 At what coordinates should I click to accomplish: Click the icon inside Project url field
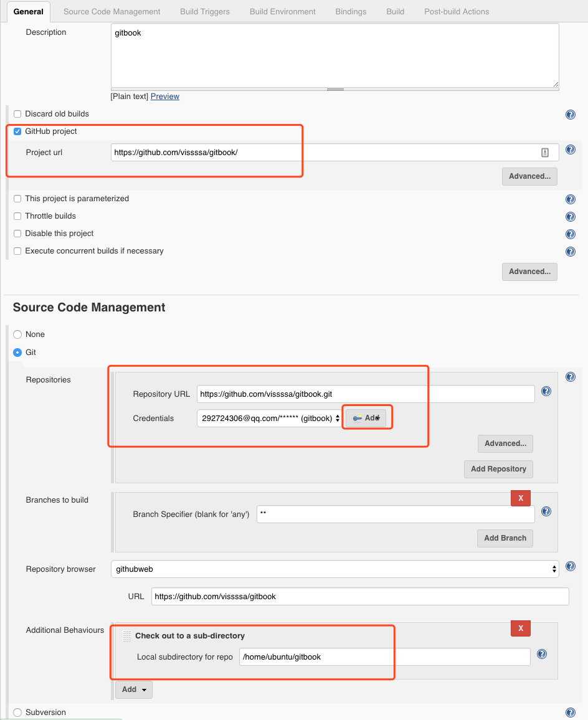click(x=545, y=153)
